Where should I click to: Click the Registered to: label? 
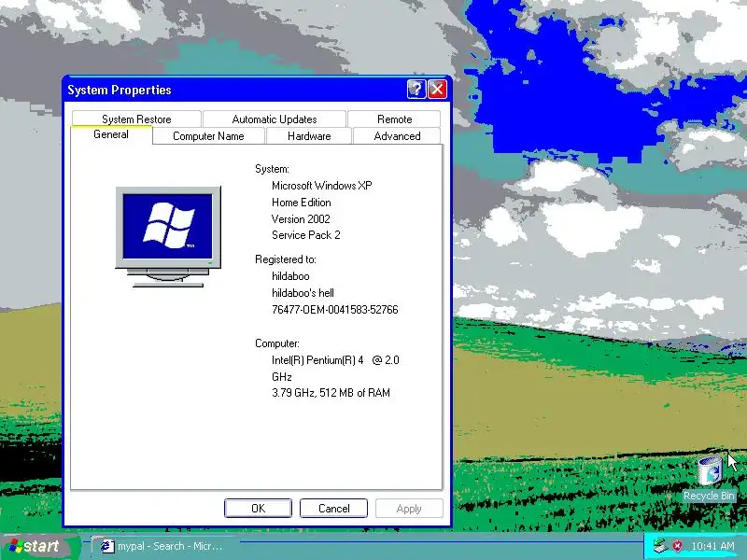pos(286,259)
